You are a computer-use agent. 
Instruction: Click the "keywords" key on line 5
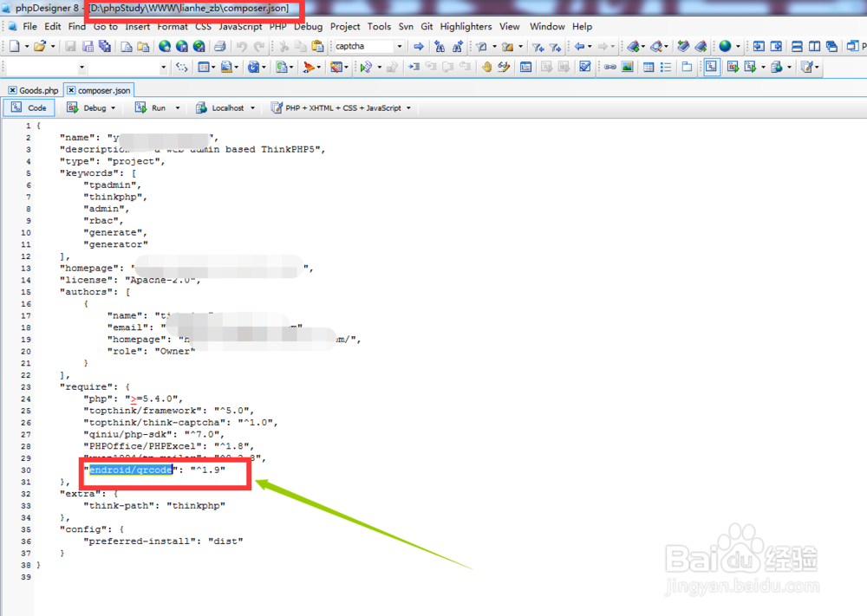(89, 173)
